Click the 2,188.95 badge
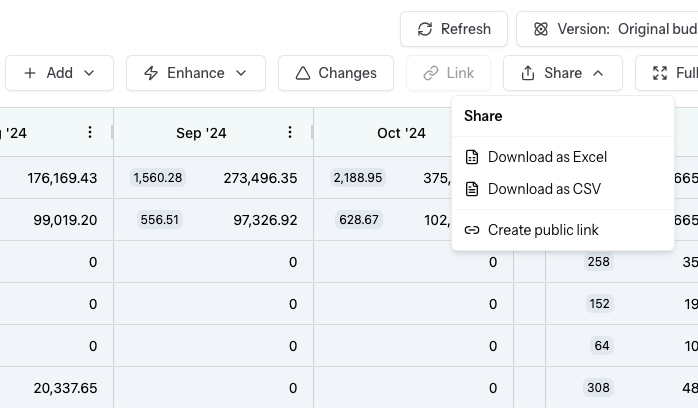Image resolution: width=698 pixels, height=408 pixels. (358, 178)
